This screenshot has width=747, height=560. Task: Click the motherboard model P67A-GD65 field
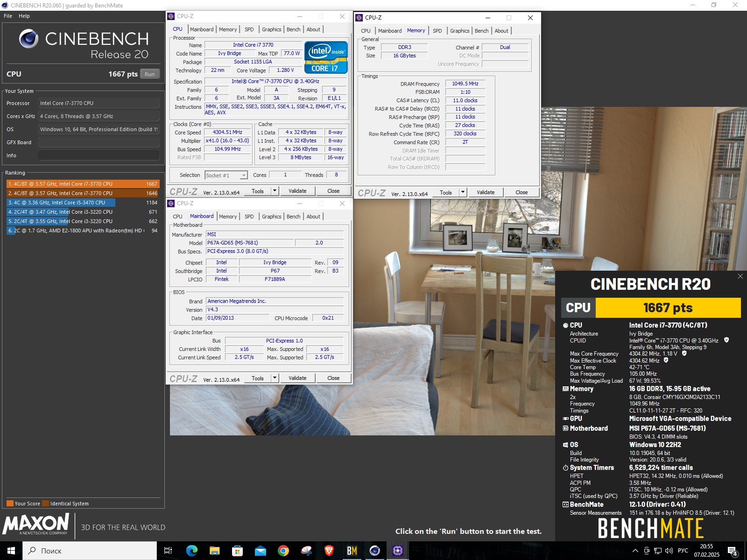coord(250,243)
